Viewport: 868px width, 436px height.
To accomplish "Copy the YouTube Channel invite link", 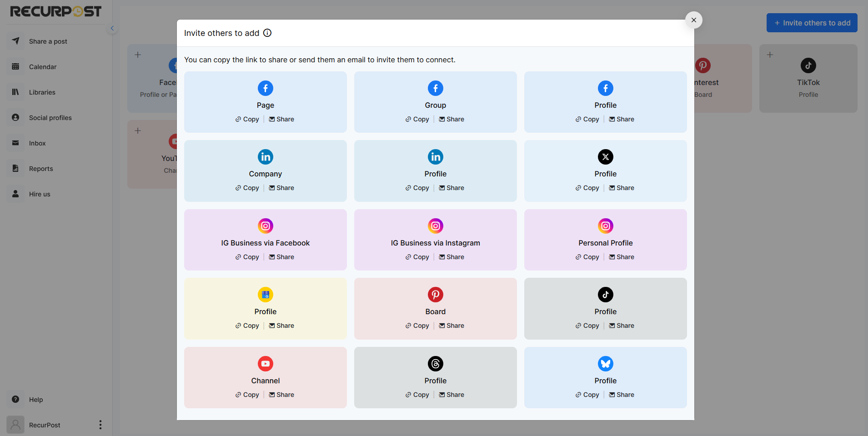I will point(247,395).
